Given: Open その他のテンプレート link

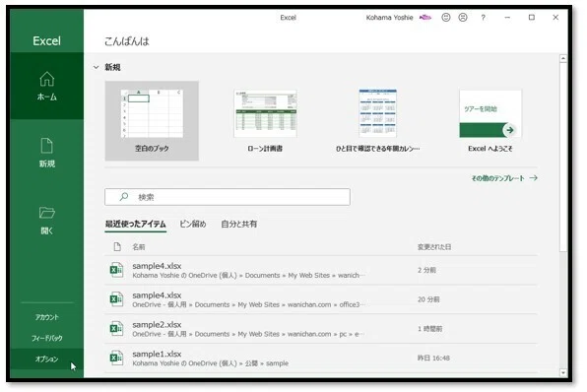Looking at the screenshot, I should click(x=498, y=178).
